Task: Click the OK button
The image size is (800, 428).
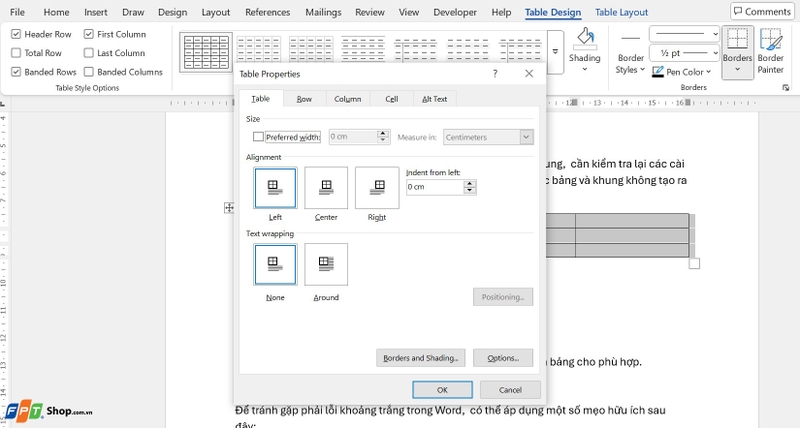Action: tap(442, 390)
